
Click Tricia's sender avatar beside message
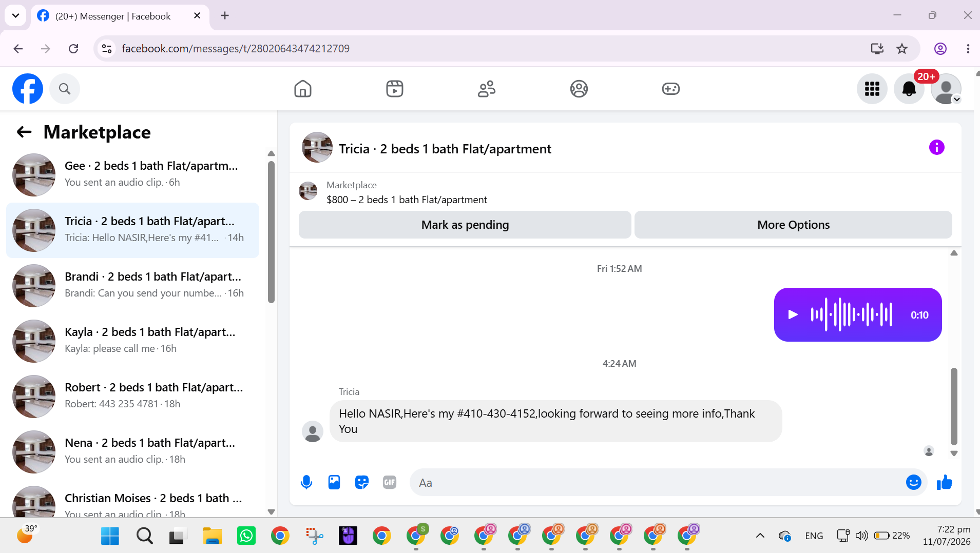point(313,431)
